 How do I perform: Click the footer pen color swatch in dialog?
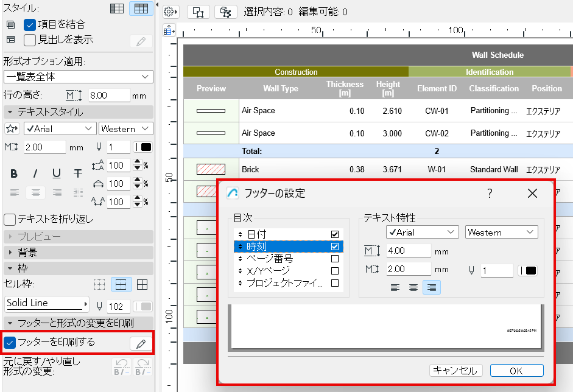[528, 270]
